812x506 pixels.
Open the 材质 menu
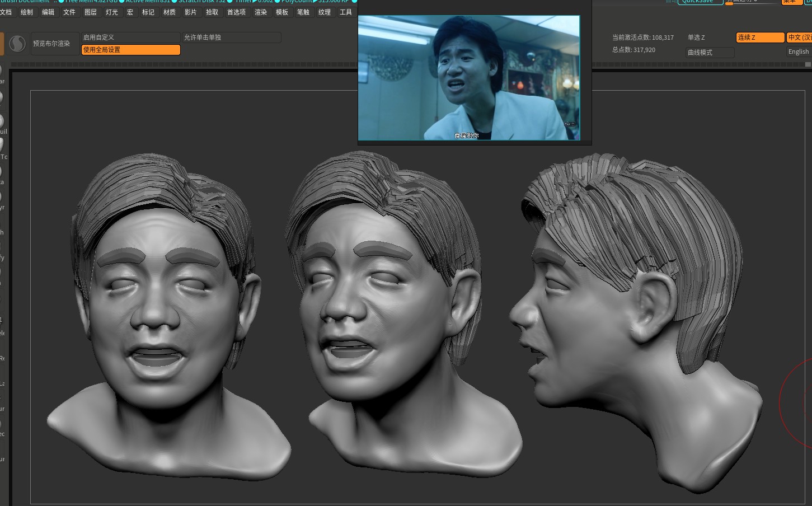point(170,12)
